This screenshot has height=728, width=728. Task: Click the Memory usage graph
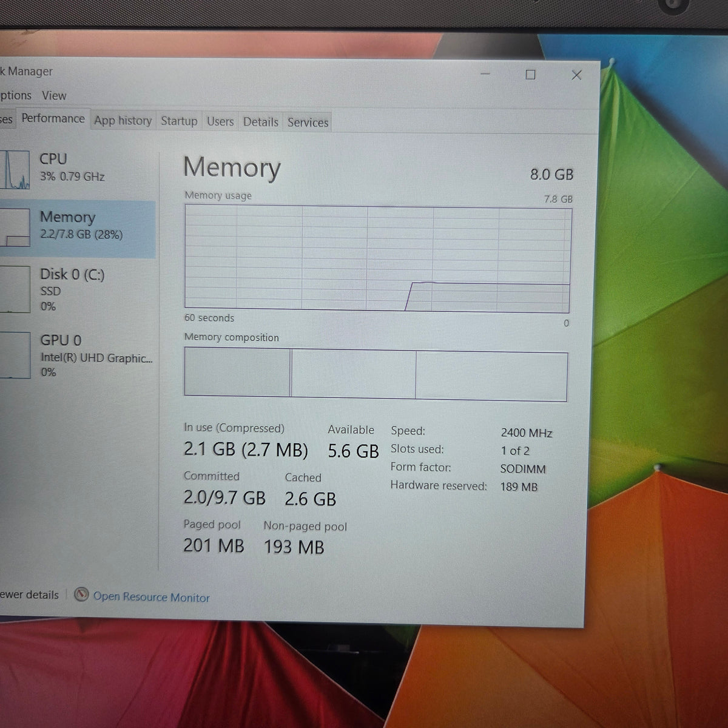pyautogui.click(x=377, y=259)
